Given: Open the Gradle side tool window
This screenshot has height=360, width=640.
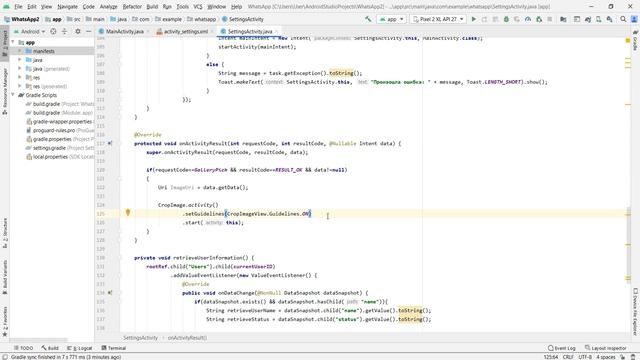Looking at the screenshot, I should 635,40.
